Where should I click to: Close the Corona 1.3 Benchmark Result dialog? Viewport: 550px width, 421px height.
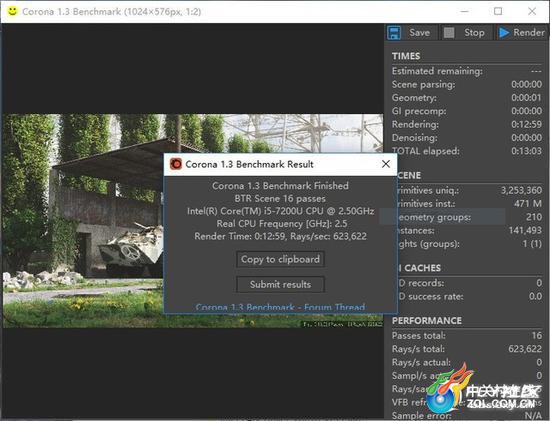[x=385, y=164]
